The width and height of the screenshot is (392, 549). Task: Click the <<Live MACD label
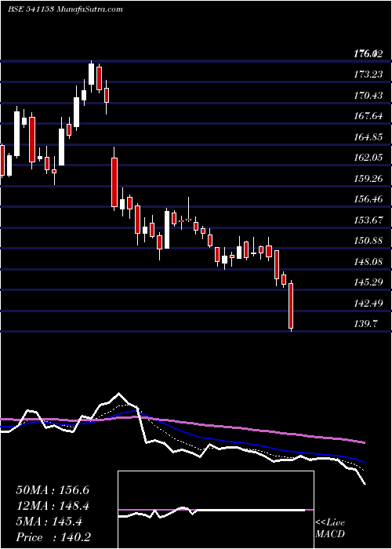coord(330,529)
